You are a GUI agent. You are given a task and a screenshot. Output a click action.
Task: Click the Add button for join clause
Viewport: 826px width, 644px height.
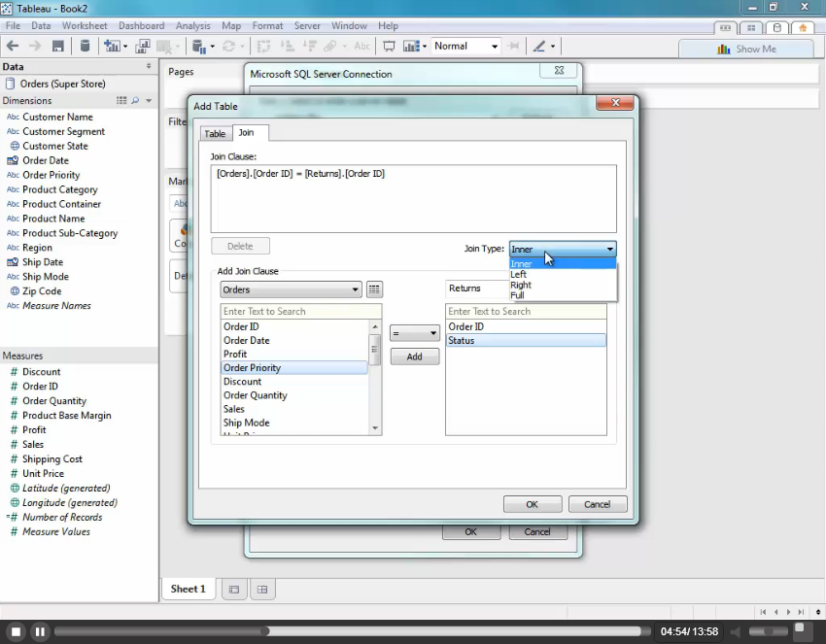tap(415, 356)
